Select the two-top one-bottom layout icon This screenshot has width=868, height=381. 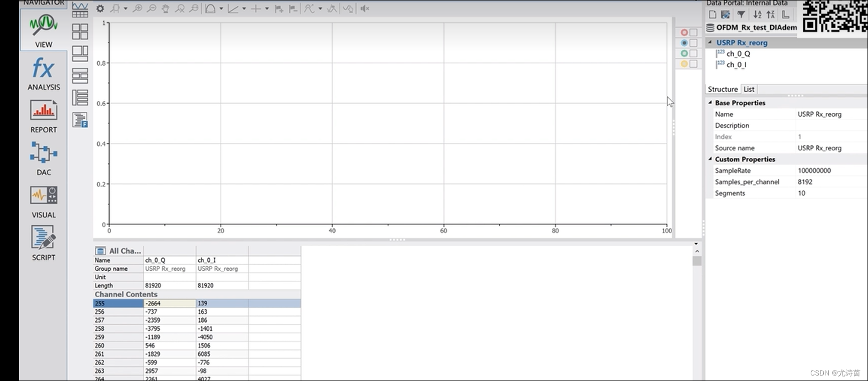click(80, 54)
